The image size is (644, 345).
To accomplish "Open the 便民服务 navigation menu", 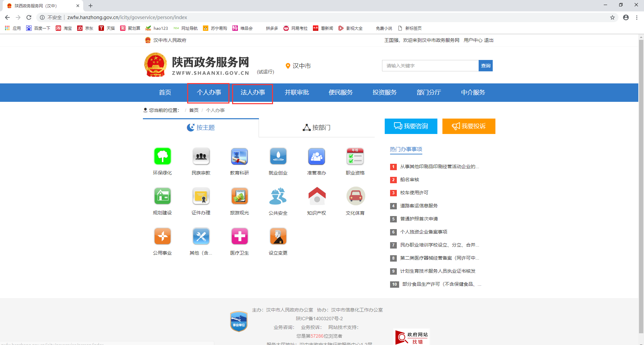I will 341,92.
